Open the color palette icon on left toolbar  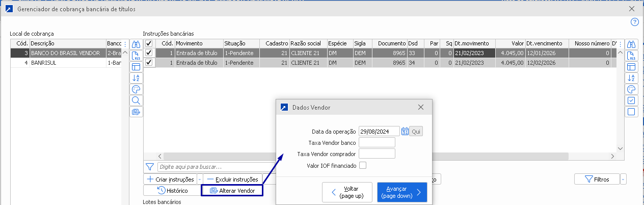click(136, 89)
